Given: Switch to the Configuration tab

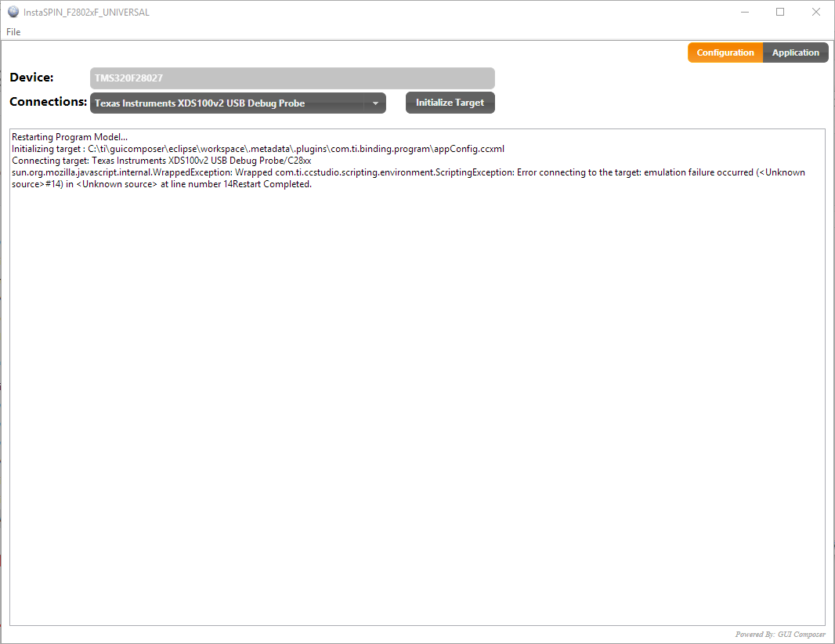Looking at the screenshot, I should (725, 52).
